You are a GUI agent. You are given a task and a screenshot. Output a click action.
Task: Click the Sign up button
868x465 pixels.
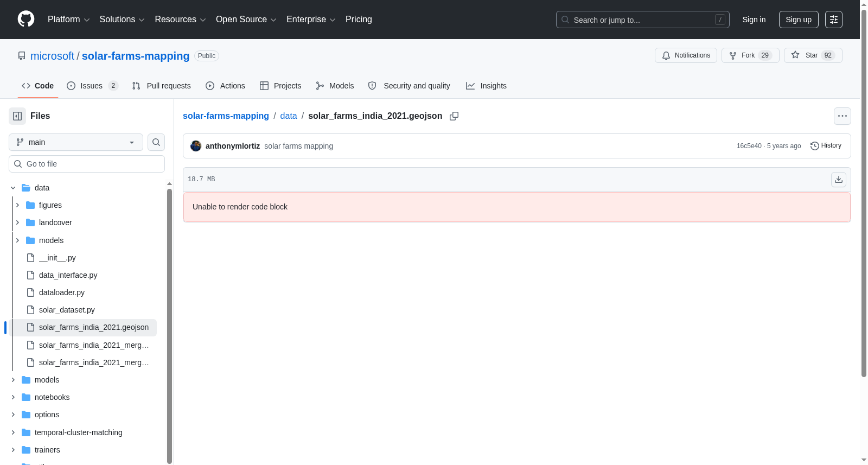tap(799, 20)
